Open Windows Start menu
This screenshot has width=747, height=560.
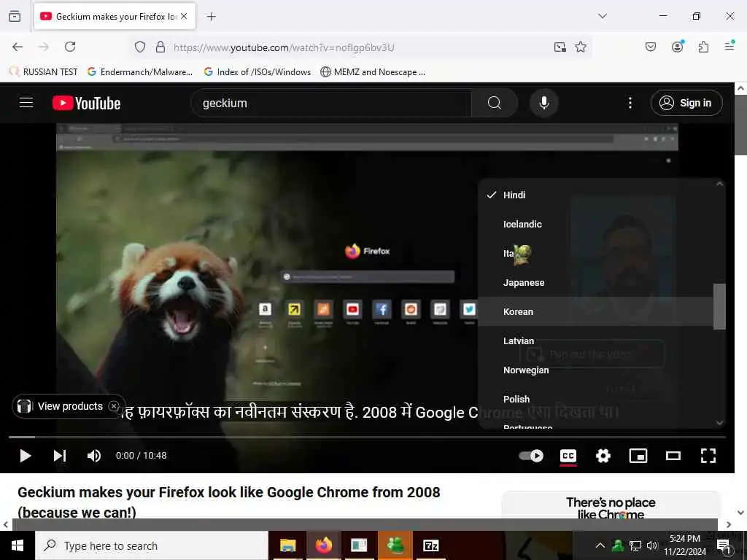tap(18, 545)
